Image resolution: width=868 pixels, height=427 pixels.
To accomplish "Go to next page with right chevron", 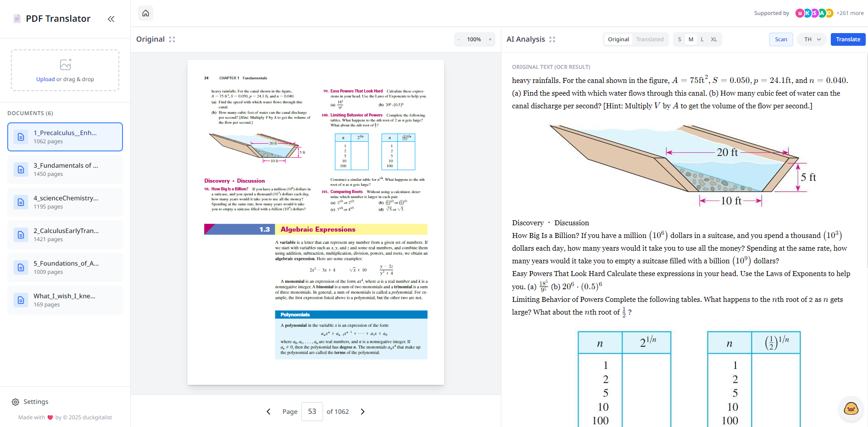I will click(x=362, y=412).
